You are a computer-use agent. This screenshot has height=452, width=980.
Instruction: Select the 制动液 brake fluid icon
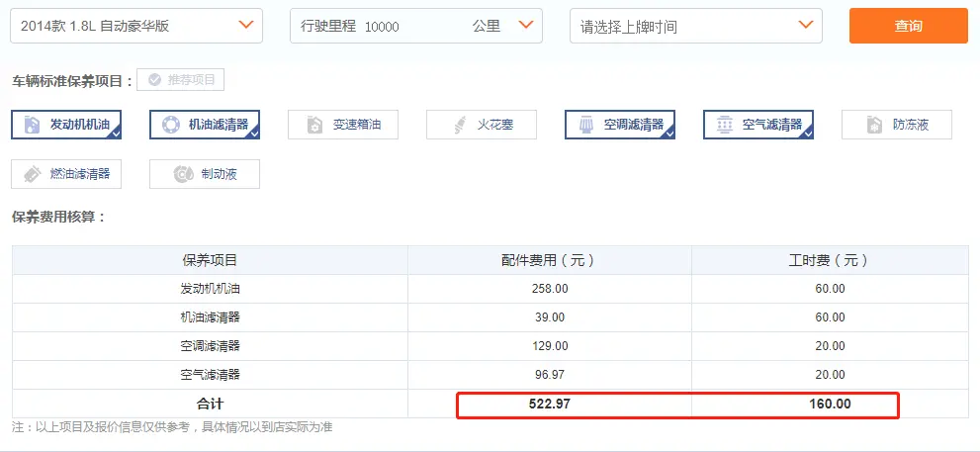pos(182,174)
